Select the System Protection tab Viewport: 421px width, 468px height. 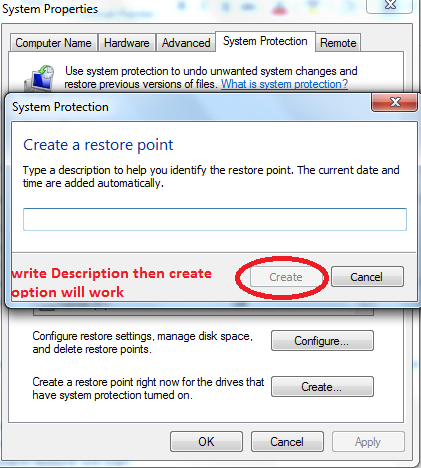pos(265,41)
